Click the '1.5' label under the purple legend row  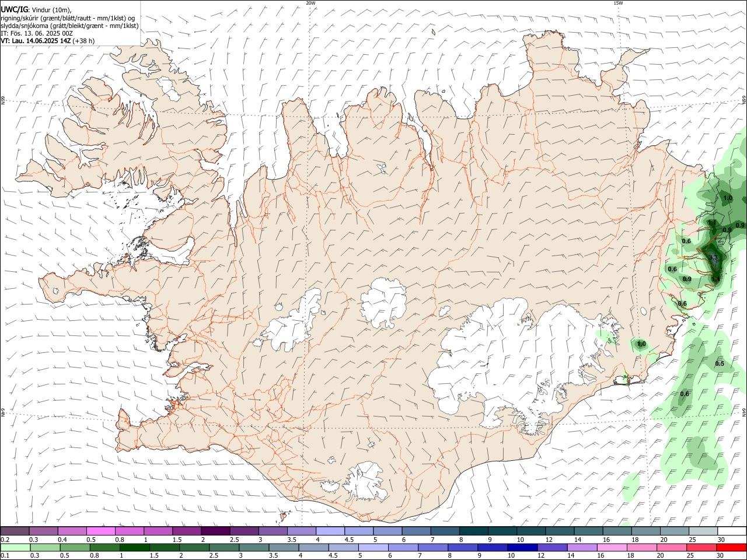click(x=176, y=540)
